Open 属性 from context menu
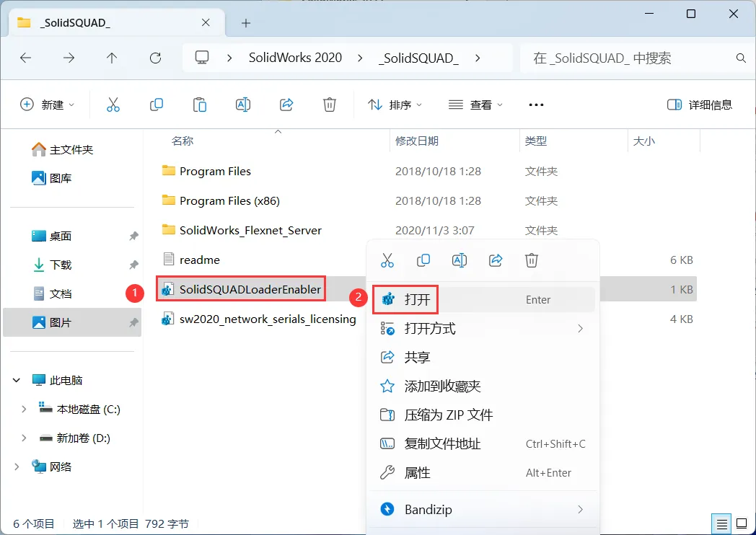 click(x=483, y=473)
